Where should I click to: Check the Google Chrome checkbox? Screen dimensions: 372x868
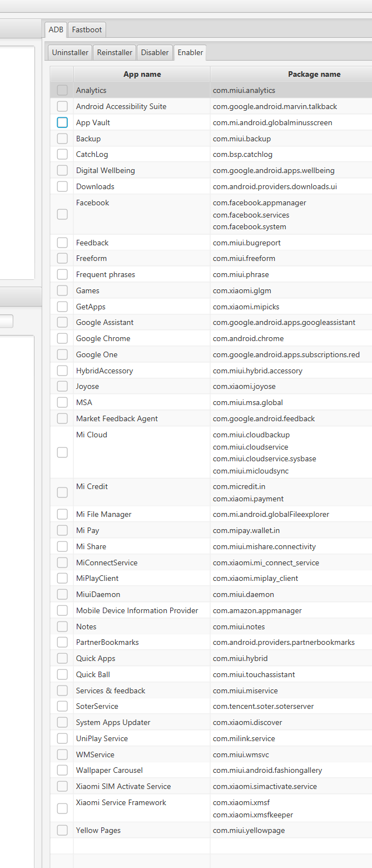point(62,338)
